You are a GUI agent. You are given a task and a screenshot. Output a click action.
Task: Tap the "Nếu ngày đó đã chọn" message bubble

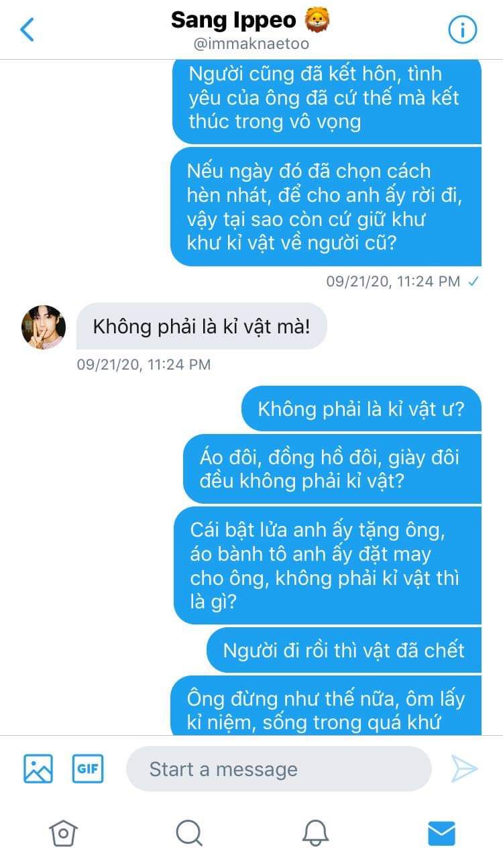click(x=326, y=207)
